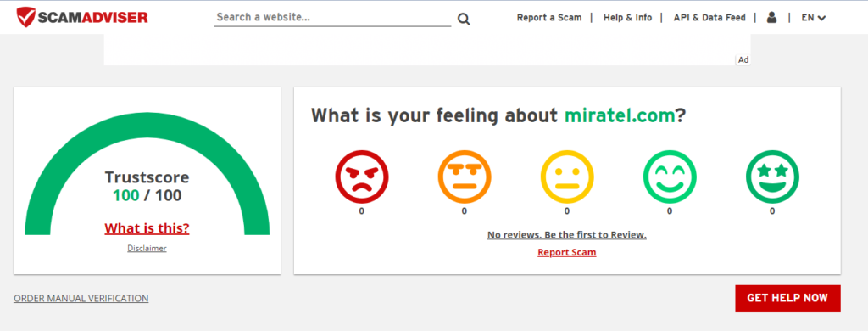Open the user account profile icon
Screen dimensions: 868x331
pos(771,18)
